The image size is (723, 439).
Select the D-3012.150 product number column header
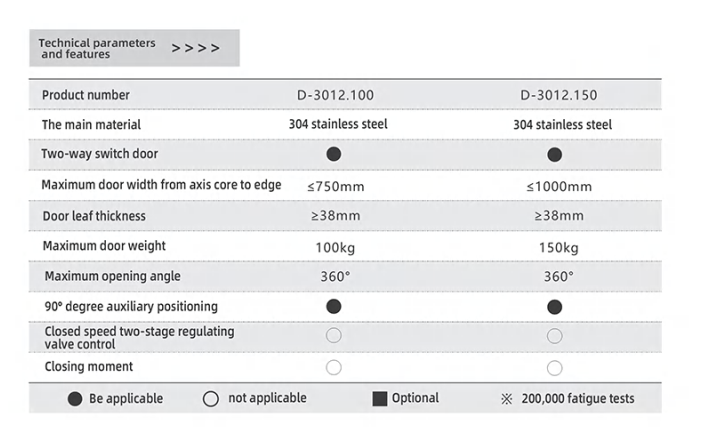[x=558, y=95]
